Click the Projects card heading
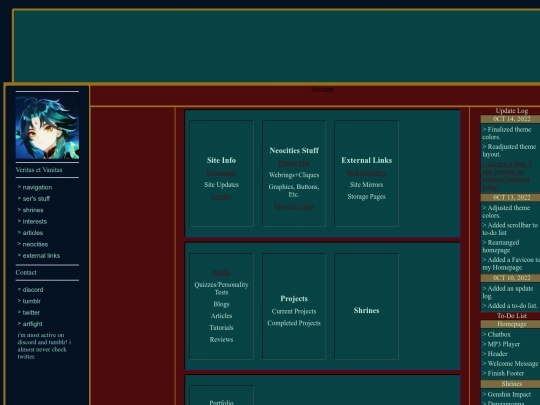Viewport: 540px width, 405px height. (x=294, y=299)
